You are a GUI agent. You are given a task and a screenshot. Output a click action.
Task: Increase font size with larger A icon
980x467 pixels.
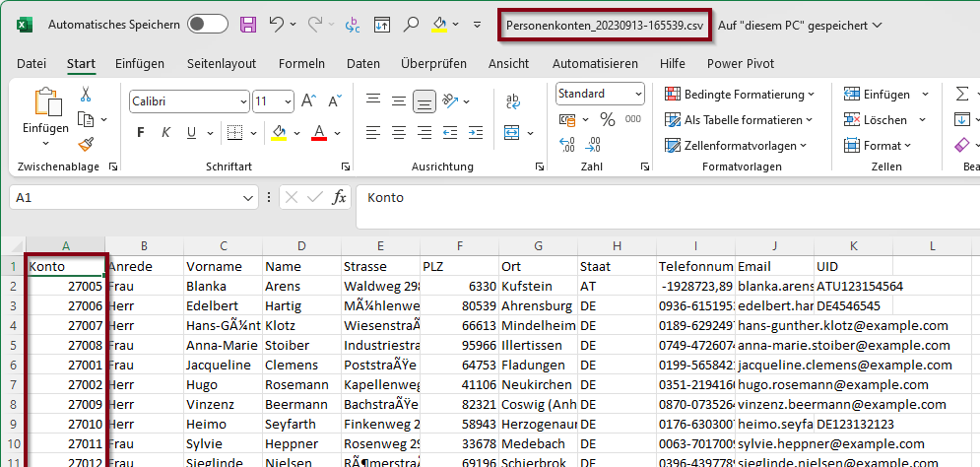[x=308, y=100]
